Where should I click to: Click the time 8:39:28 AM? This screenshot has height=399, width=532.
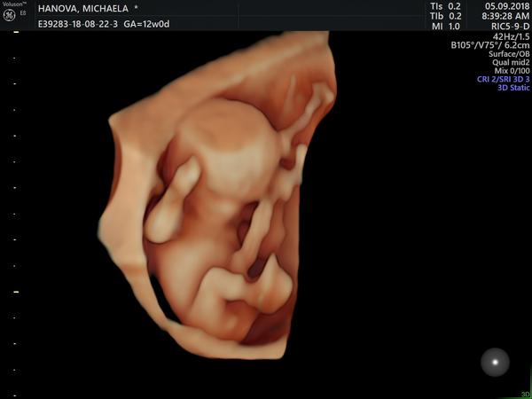(503, 16)
